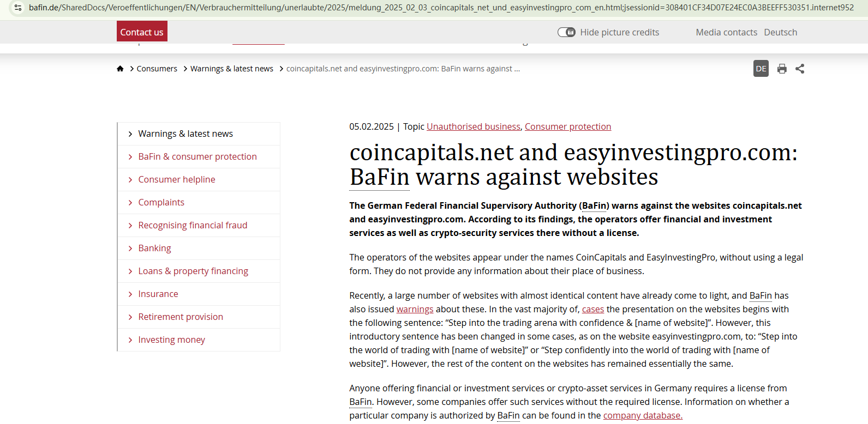Share the article using the share icon
Viewport: 868px width, 424px height.
800,69
